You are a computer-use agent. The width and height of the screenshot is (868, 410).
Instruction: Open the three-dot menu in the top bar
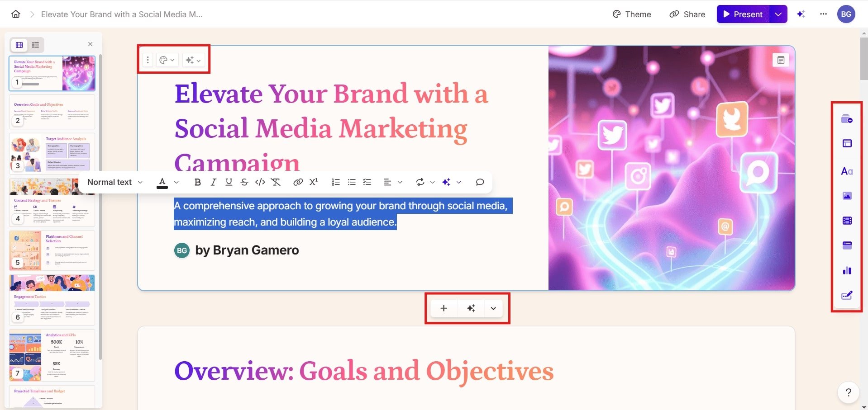pos(823,14)
